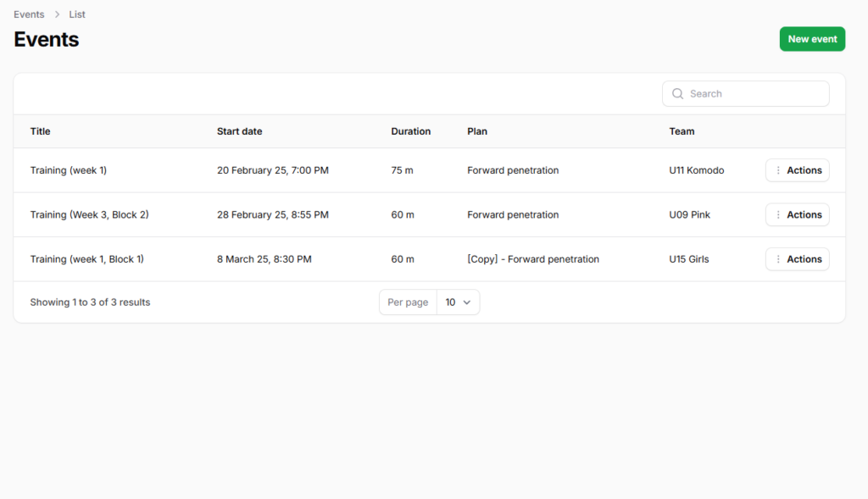Go to Events breadcrumb link

[x=29, y=14]
